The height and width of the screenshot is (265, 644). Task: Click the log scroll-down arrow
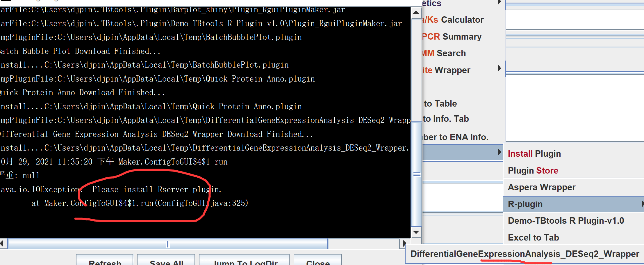point(416,232)
